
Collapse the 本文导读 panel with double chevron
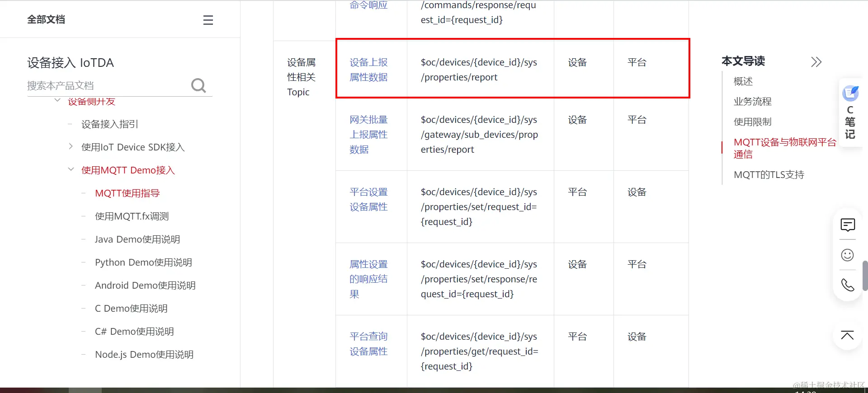coord(816,62)
